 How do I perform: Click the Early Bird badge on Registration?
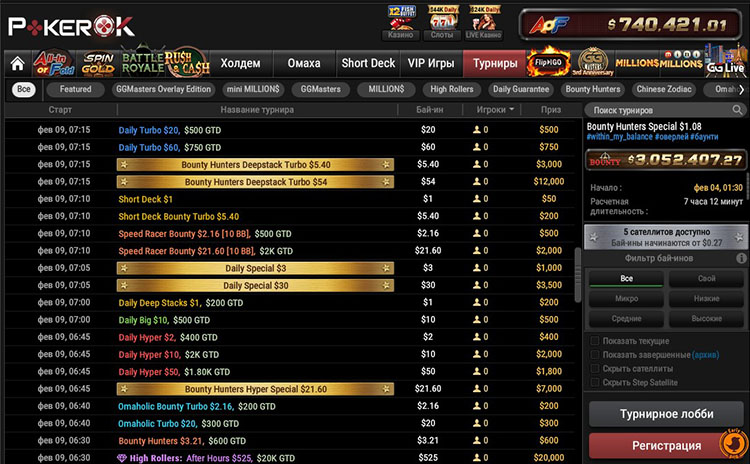(x=734, y=442)
